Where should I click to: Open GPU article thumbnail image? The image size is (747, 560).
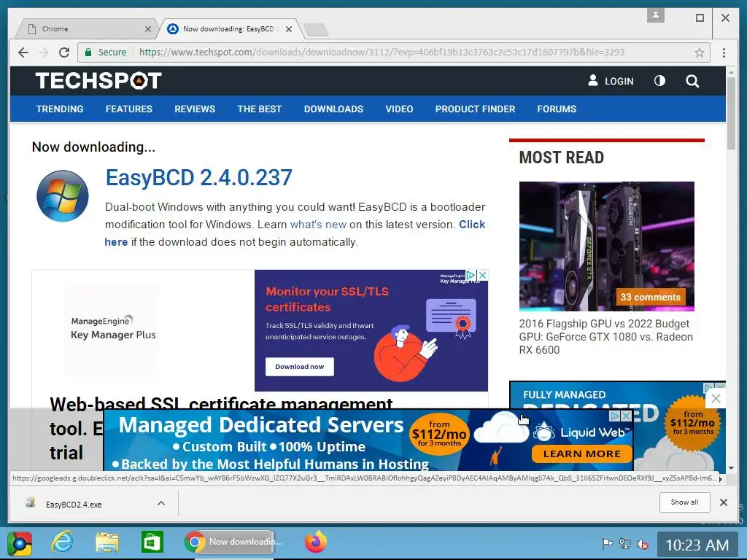tap(606, 246)
